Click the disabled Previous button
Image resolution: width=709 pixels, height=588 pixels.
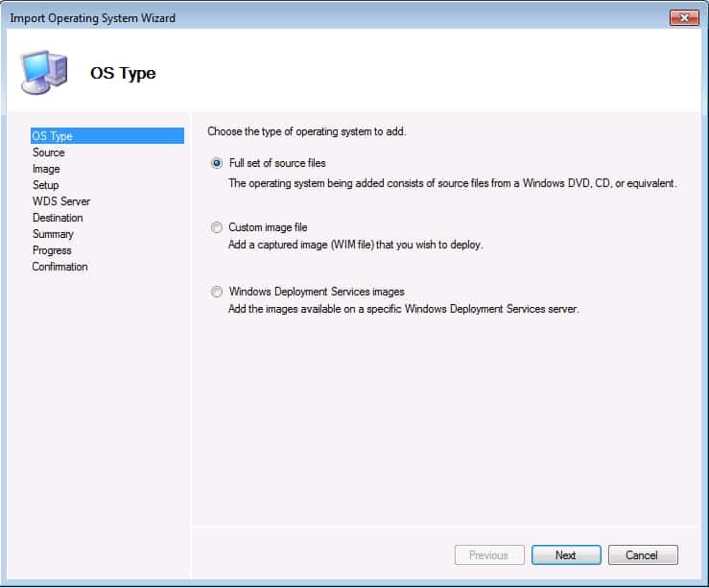tap(489, 554)
